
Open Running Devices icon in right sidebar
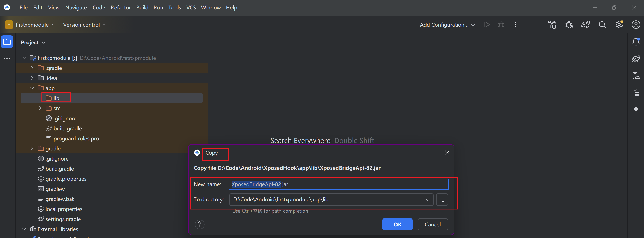[636, 75]
